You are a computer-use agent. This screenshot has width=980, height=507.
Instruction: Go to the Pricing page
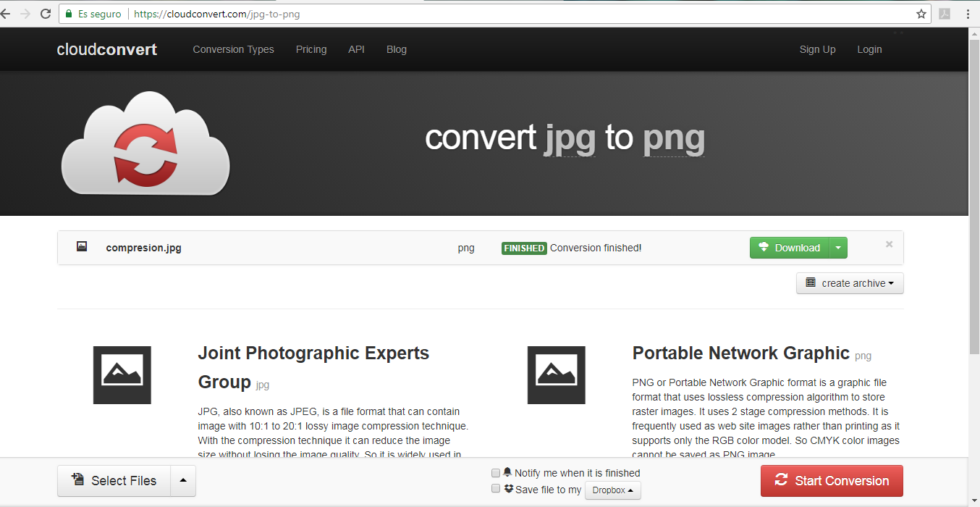point(311,49)
